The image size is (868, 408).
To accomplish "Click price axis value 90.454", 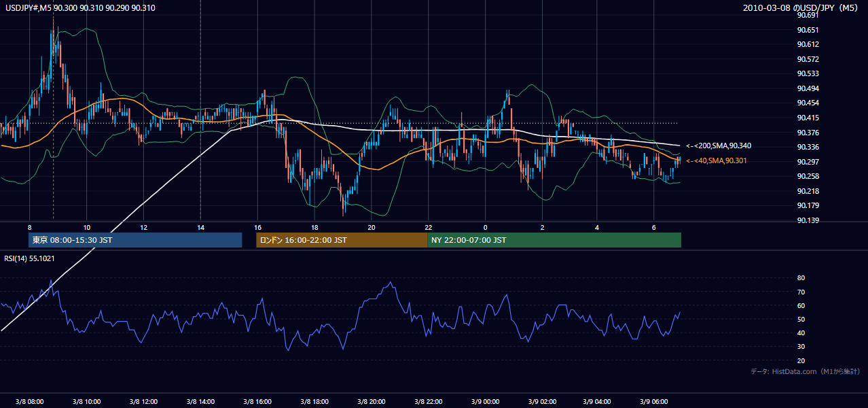I will [x=808, y=103].
